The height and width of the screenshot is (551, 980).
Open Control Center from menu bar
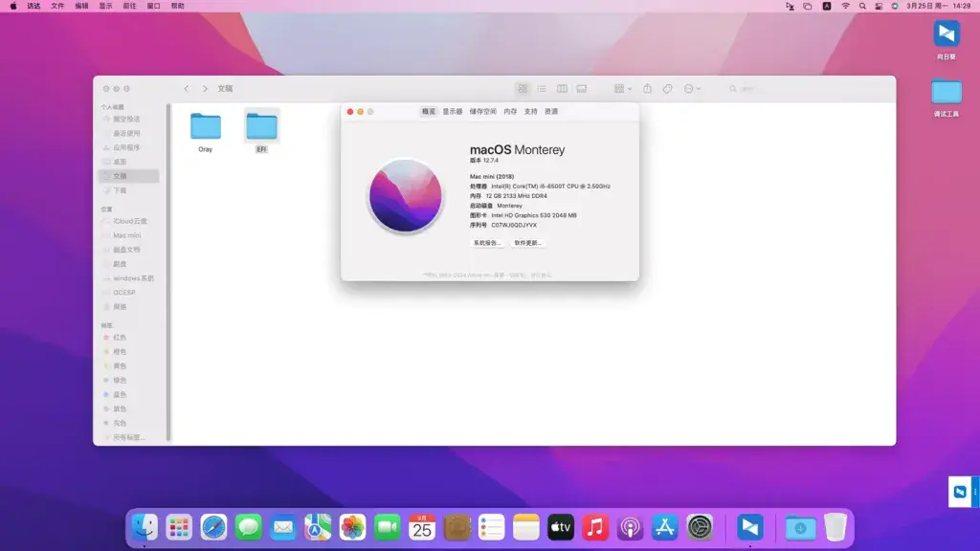point(879,6)
